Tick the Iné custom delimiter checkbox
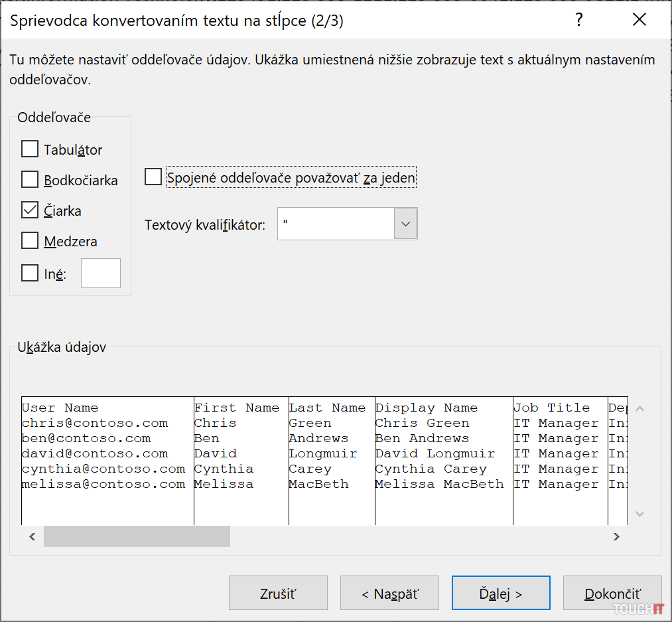672x622 pixels. [x=30, y=273]
